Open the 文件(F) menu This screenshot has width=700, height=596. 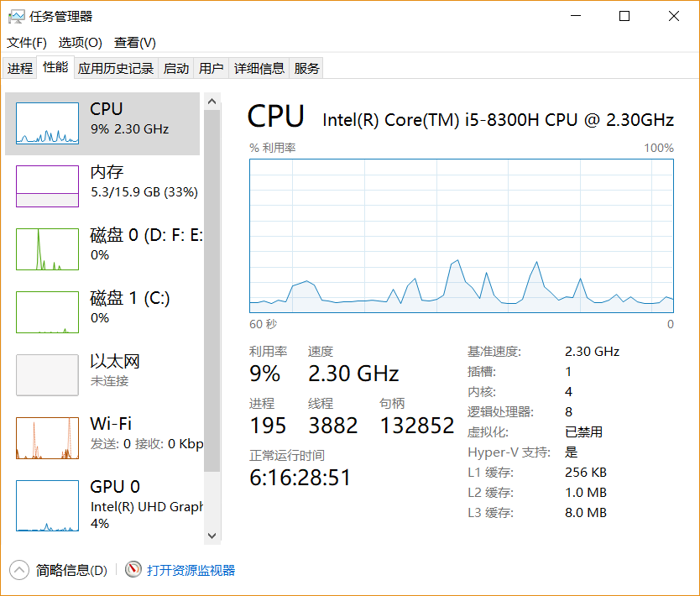pos(26,43)
